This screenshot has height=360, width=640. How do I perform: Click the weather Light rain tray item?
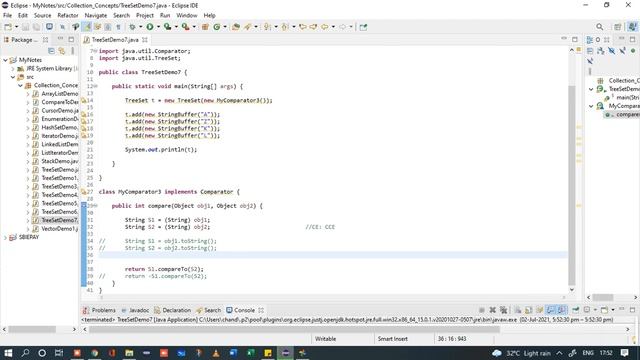point(522,353)
